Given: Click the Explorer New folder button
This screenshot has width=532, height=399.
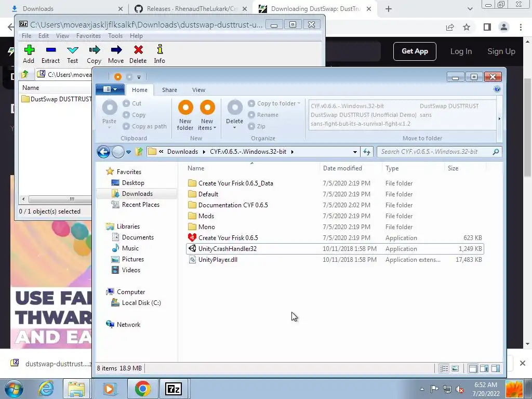Looking at the screenshot, I should [x=185, y=115].
